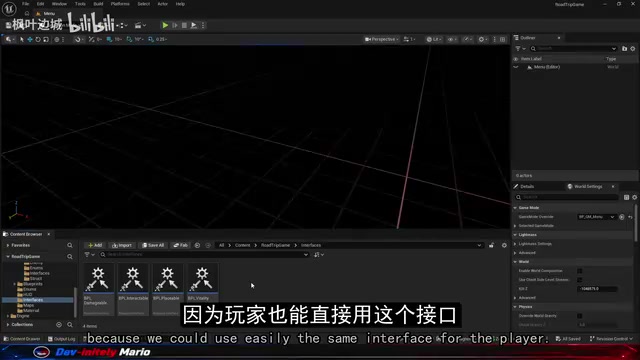Toggle rotation angle snapping
The height and width of the screenshot is (360, 640).
click(129, 39)
